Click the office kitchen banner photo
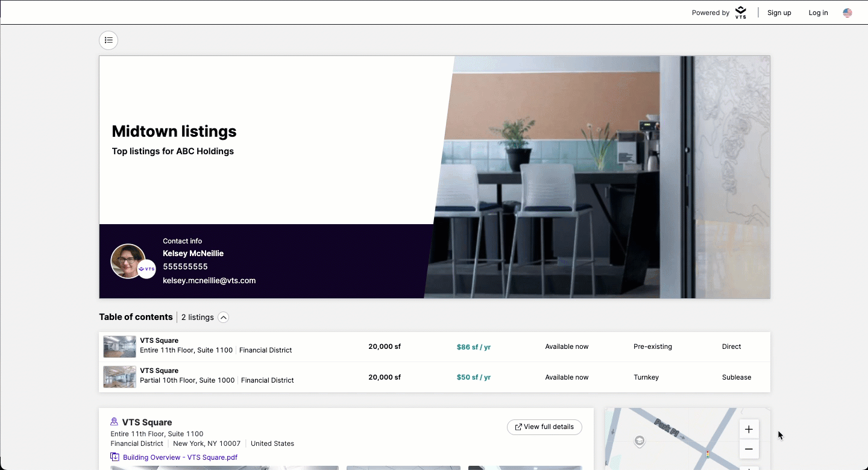Image resolution: width=868 pixels, height=470 pixels. [x=597, y=177]
